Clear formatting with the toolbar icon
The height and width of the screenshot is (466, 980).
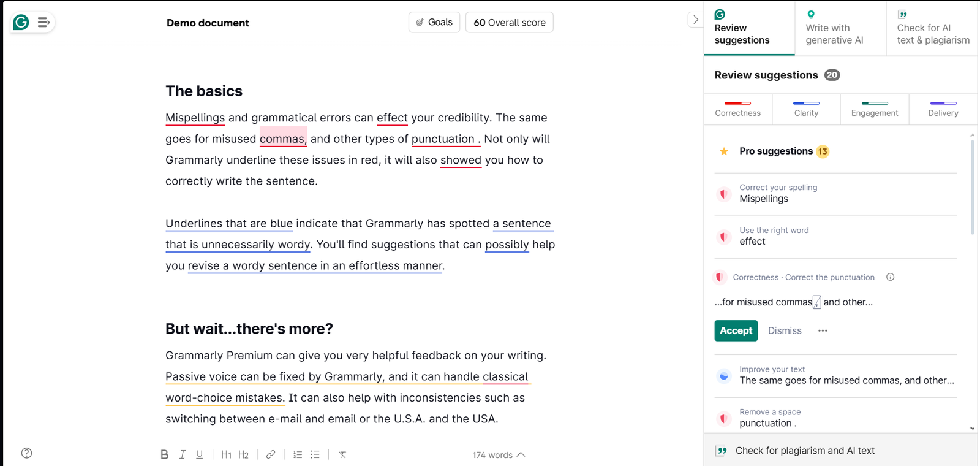(342, 454)
